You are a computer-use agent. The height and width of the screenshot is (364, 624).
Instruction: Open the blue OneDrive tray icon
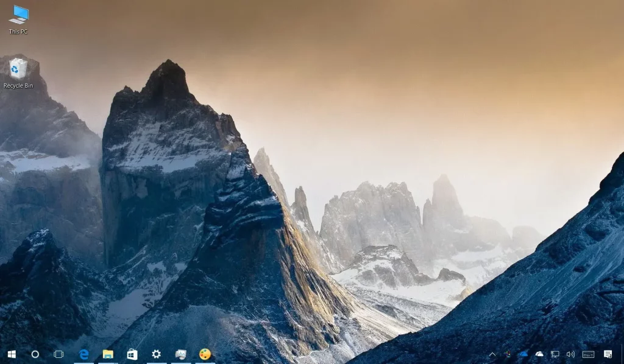(x=523, y=354)
